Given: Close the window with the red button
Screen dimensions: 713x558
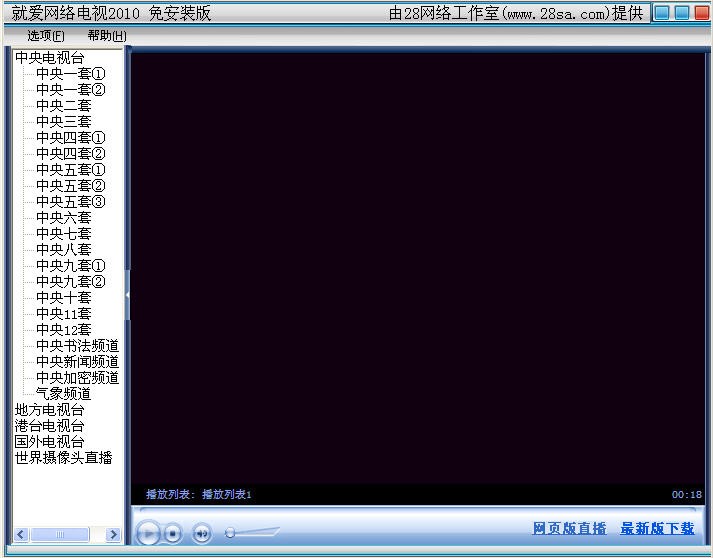Looking at the screenshot, I should tap(702, 13).
